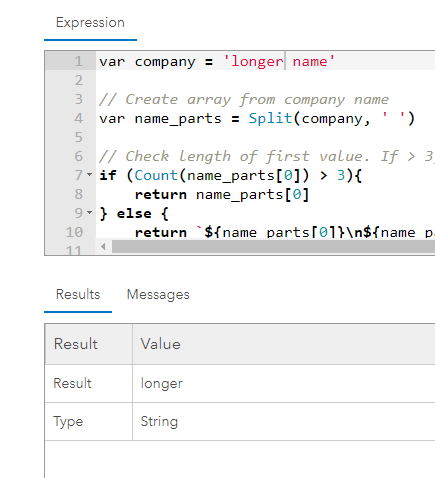
Task: Select the 'String' type value cell
Action: [284, 421]
